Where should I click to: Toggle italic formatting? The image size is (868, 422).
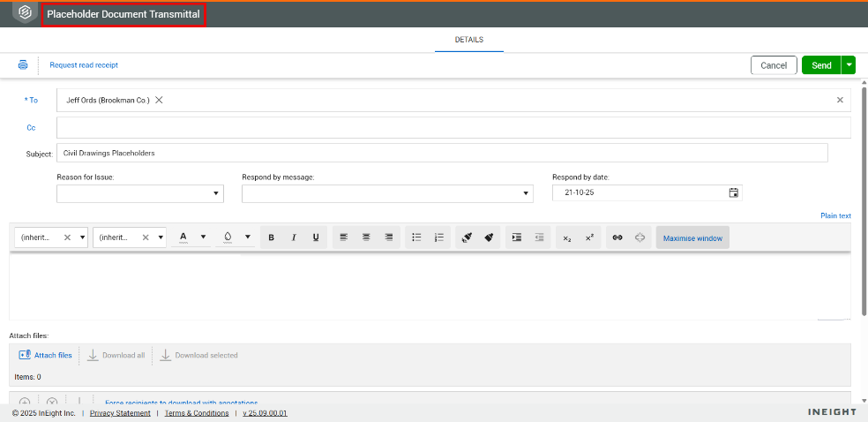click(x=294, y=237)
